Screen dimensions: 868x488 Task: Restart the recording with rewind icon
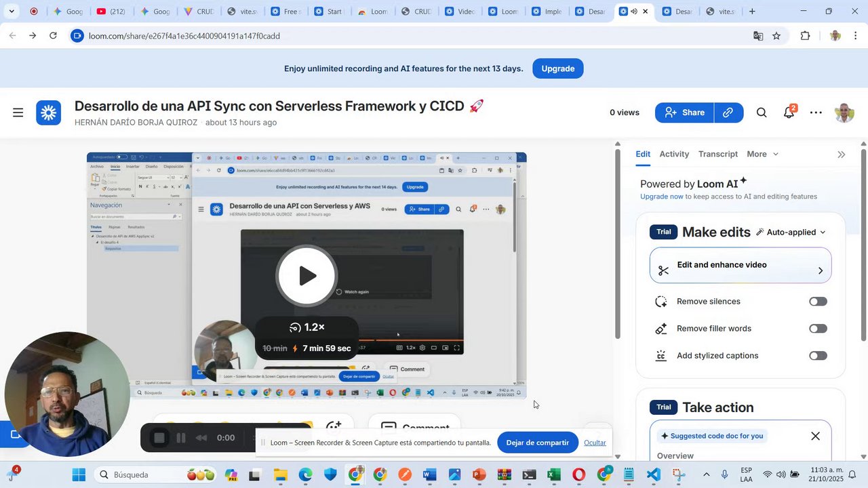(x=201, y=438)
